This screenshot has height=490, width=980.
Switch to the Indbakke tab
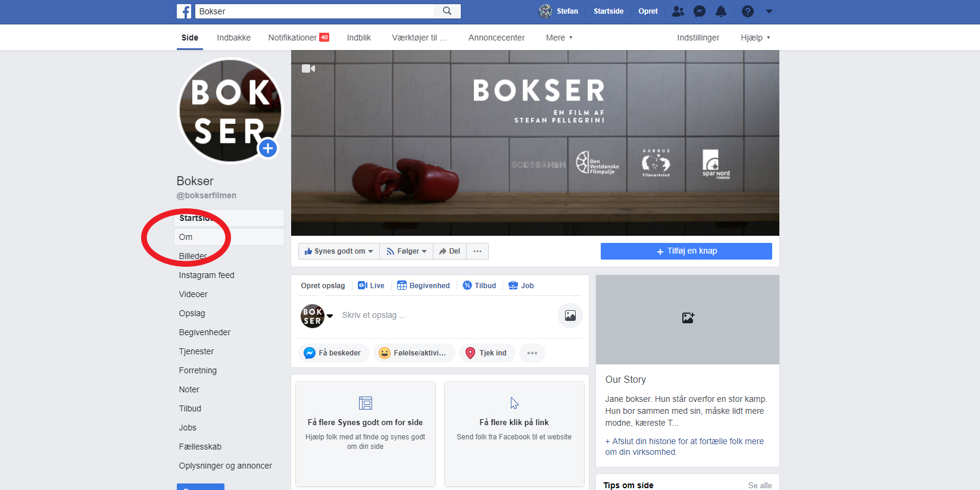233,38
